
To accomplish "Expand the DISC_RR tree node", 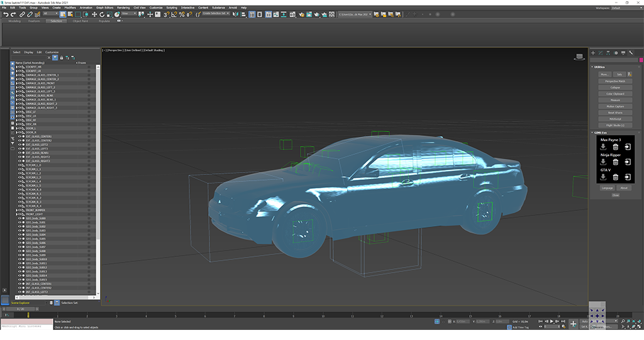I will click(x=16, y=124).
